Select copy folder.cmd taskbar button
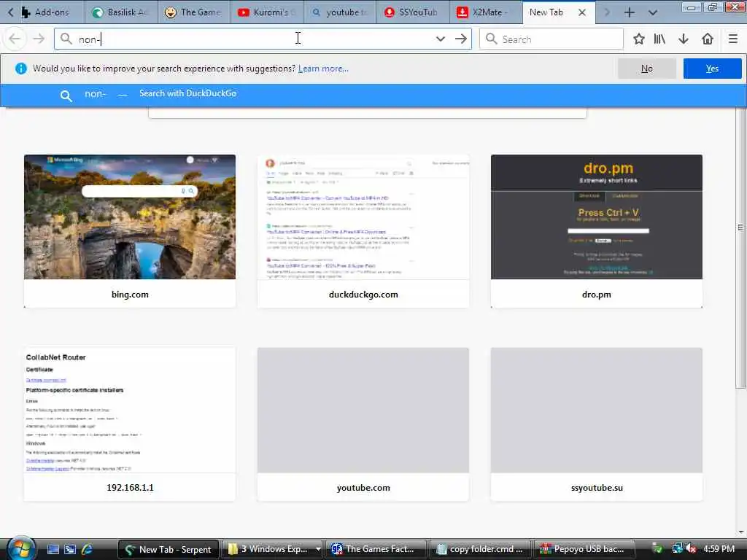Screen dimensions: 747x560 [x=480, y=550]
